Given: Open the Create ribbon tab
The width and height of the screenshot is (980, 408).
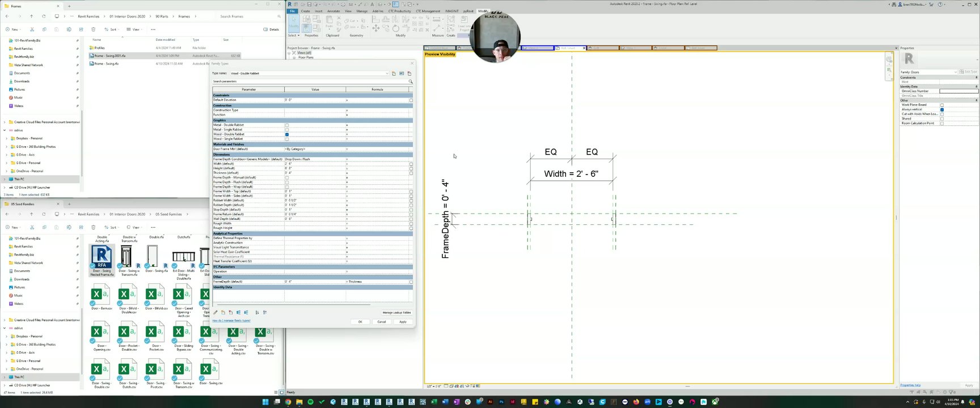Looking at the screenshot, I should tap(305, 11).
